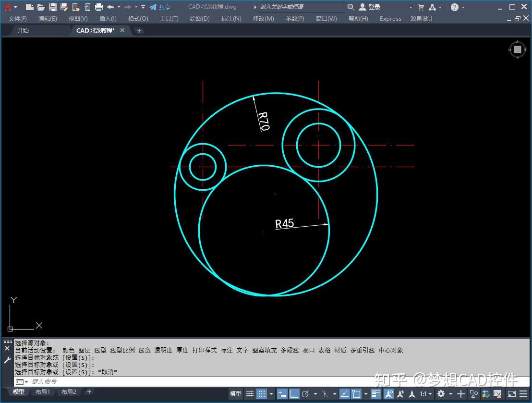The width and height of the screenshot is (532, 403).
Task: Click the 共享 share button
Action: 160,7
